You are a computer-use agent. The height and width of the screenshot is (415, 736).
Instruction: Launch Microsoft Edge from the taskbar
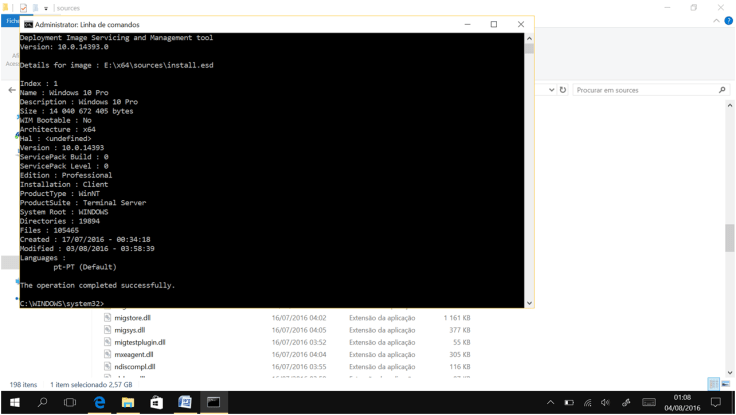(99, 402)
